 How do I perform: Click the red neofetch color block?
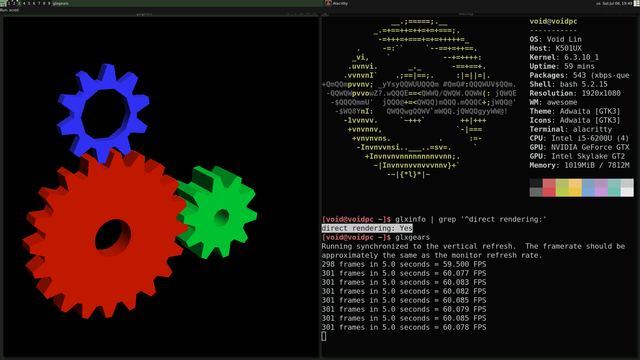(x=549, y=188)
